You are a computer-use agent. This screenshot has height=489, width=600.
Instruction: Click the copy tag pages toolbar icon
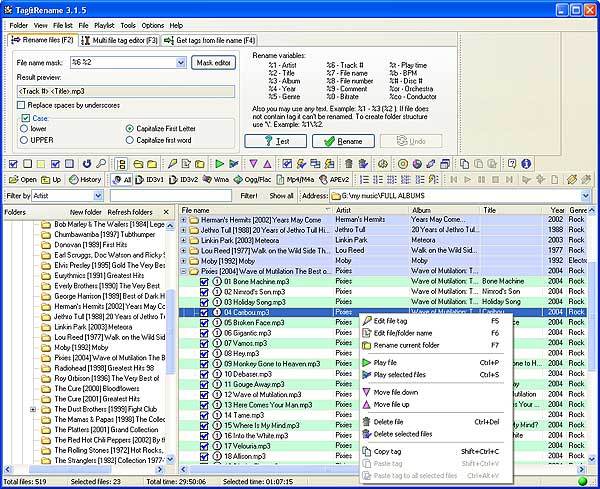click(464, 164)
